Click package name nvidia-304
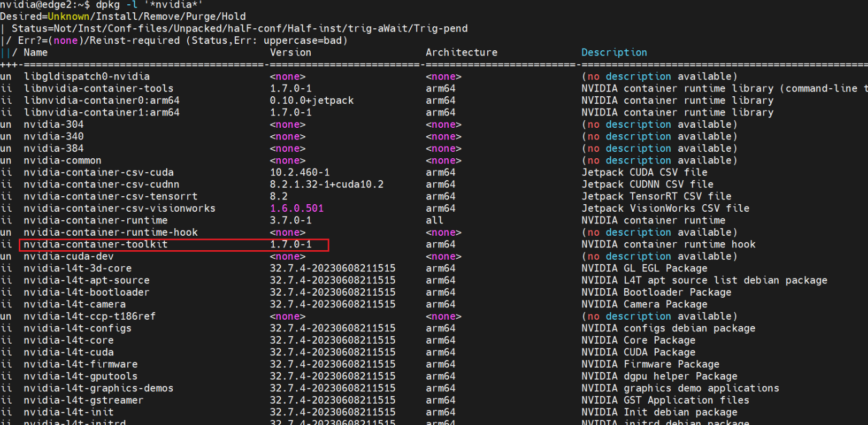This screenshot has width=868, height=425. coord(53,125)
